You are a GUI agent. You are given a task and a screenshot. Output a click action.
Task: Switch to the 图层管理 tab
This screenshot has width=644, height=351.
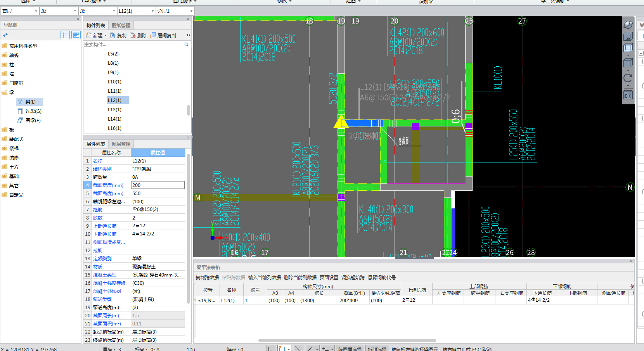[x=121, y=144]
